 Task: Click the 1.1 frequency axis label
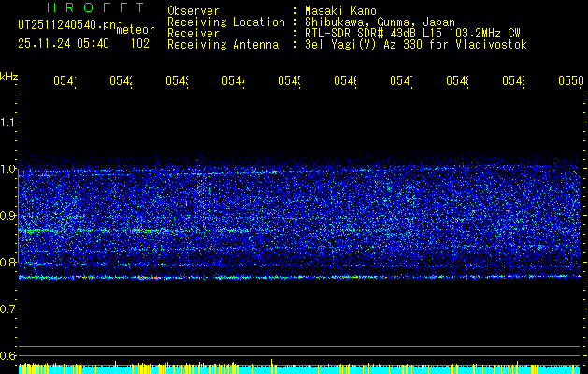(7, 122)
